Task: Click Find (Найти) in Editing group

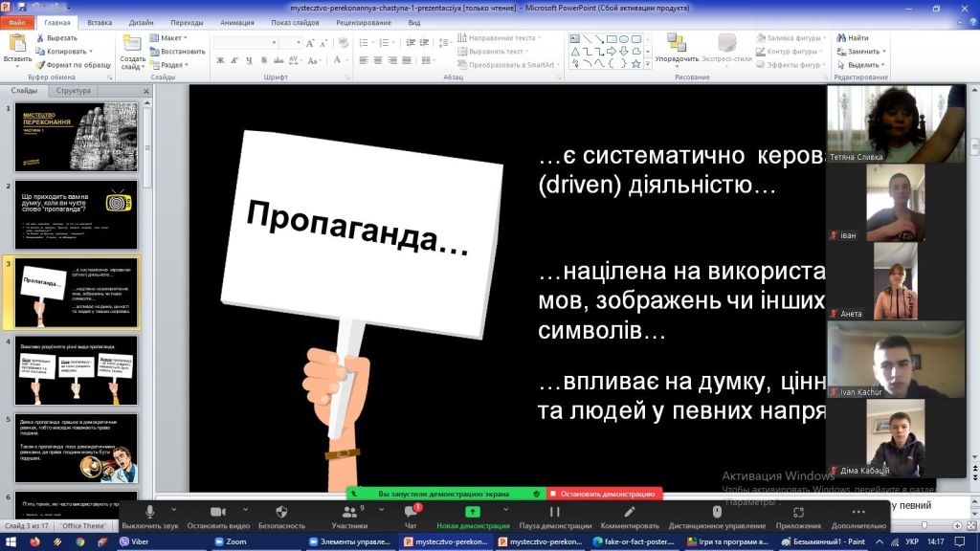Action: 852,37
